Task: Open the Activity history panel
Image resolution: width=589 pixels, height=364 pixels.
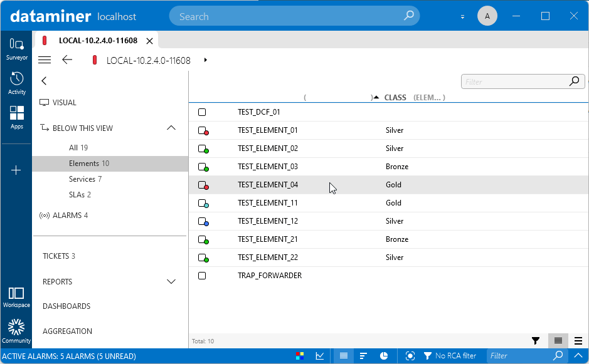Action: (16, 83)
